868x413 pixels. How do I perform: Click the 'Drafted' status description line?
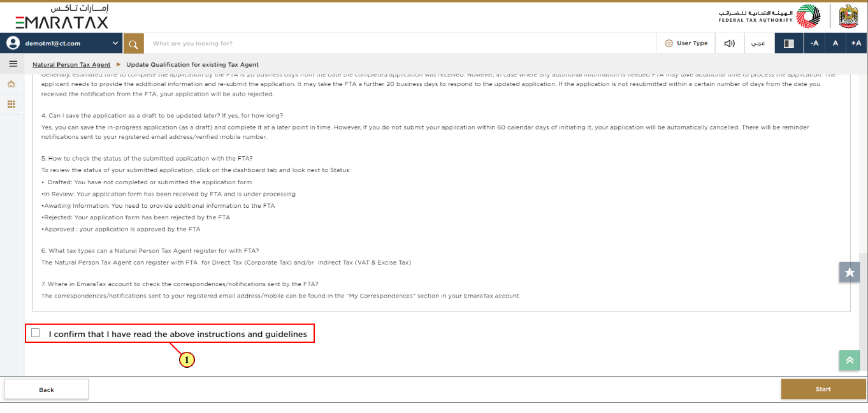tap(147, 182)
